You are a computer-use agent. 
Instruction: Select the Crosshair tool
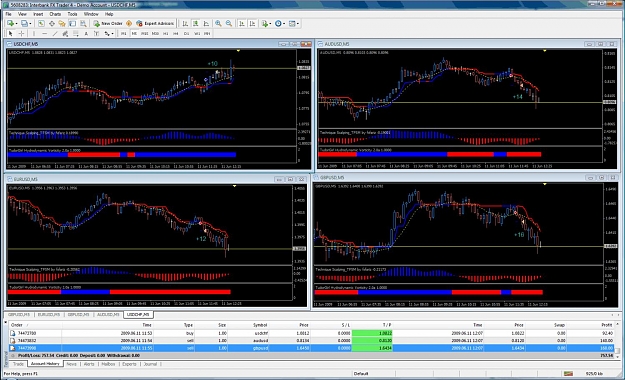coord(22,33)
